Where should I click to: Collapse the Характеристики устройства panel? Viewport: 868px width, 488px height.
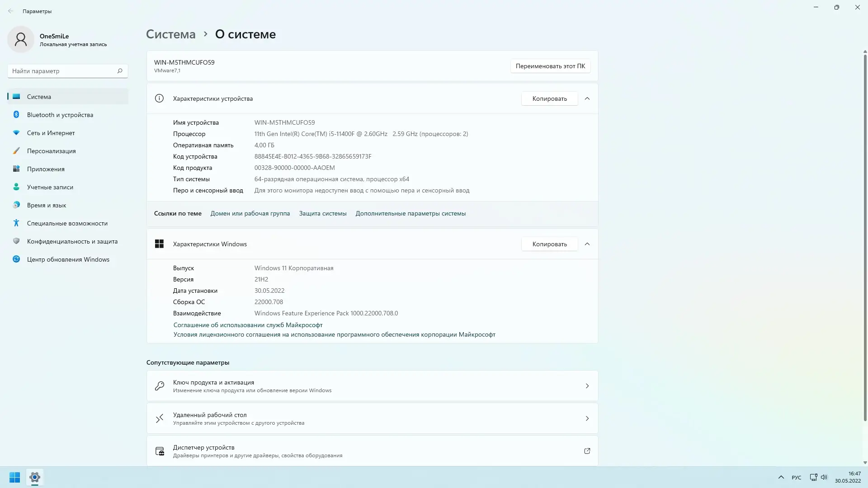[587, 99]
